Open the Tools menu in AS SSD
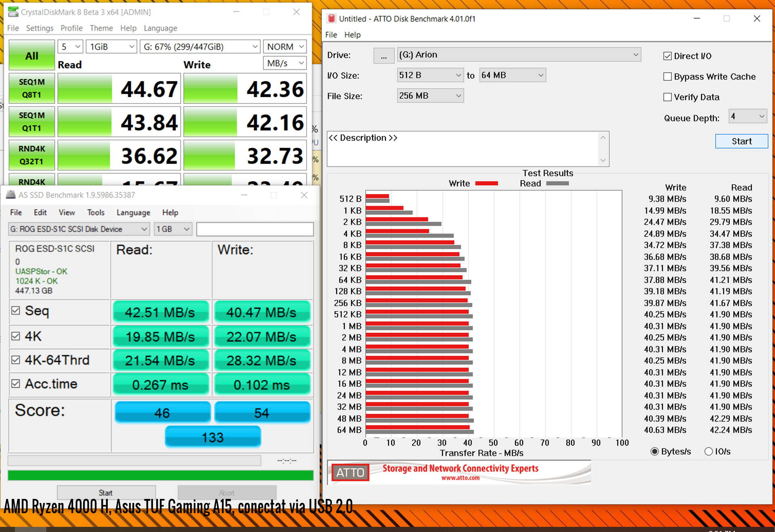 pos(96,212)
